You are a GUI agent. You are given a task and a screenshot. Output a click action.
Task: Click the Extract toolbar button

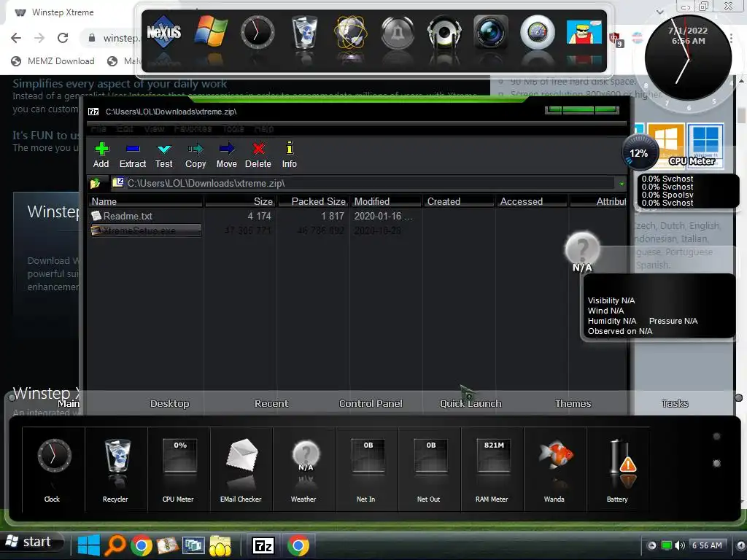pos(133,155)
